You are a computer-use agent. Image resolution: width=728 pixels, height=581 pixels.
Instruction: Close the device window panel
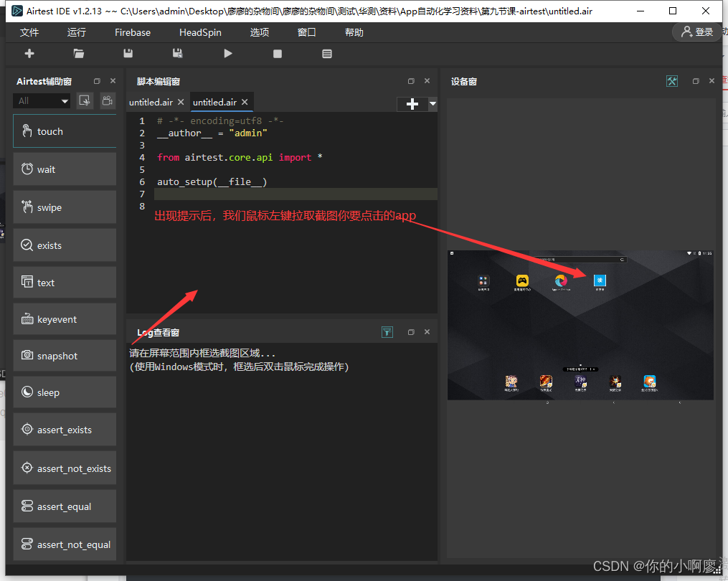click(712, 81)
